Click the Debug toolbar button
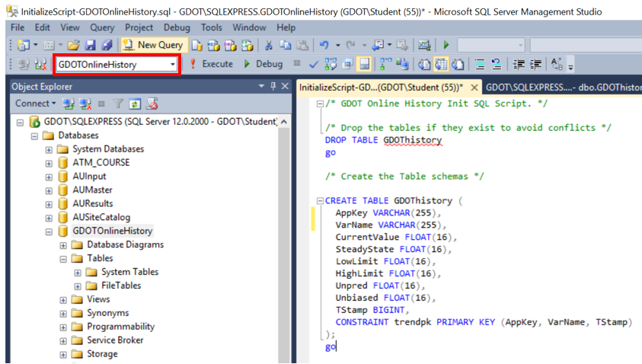 tap(264, 64)
